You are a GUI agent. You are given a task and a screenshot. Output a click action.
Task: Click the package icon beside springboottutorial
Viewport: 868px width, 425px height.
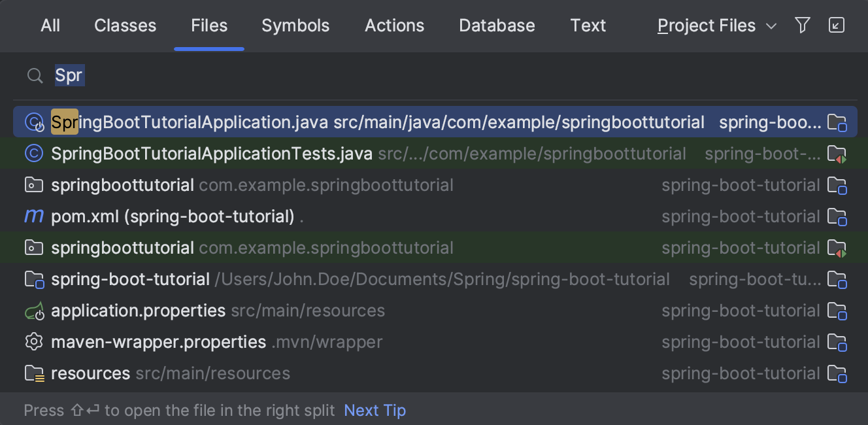(x=33, y=184)
